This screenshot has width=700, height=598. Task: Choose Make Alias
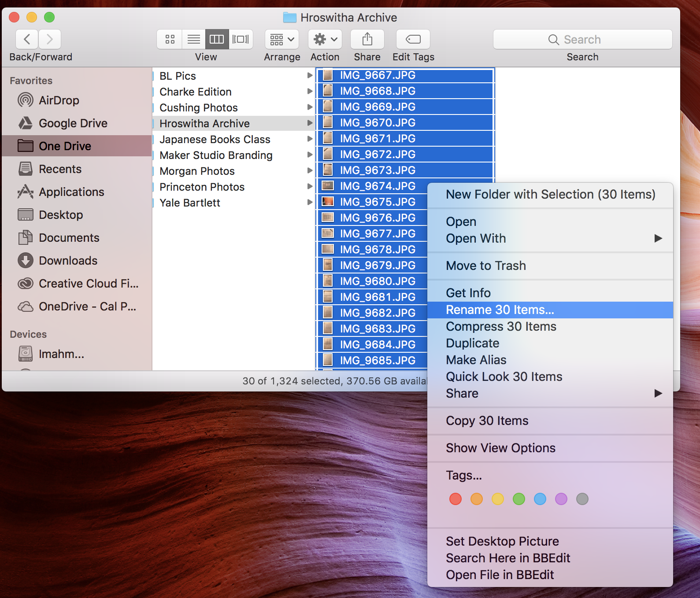click(x=550, y=360)
